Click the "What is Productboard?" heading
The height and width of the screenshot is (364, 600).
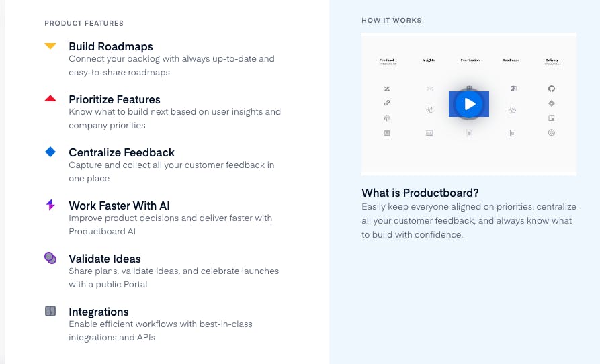coord(420,193)
